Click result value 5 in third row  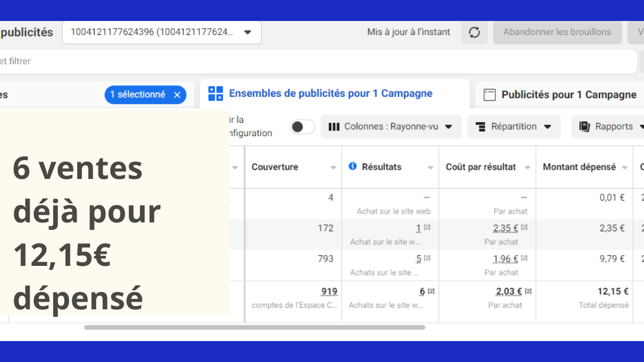tap(419, 259)
